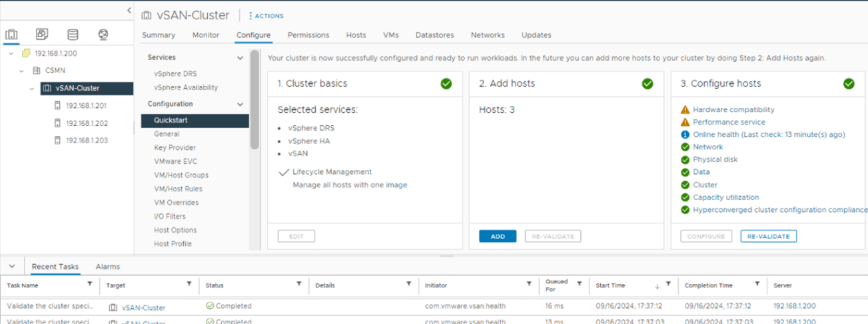Click the Capacity utilization link
The image size is (868, 324).
(x=725, y=197)
